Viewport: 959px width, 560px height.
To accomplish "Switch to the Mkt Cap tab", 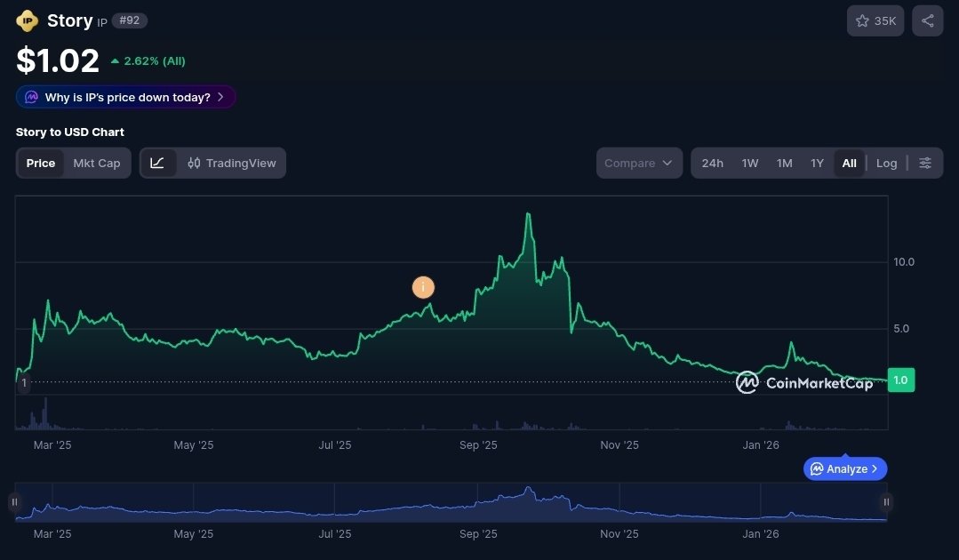I will [x=97, y=164].
